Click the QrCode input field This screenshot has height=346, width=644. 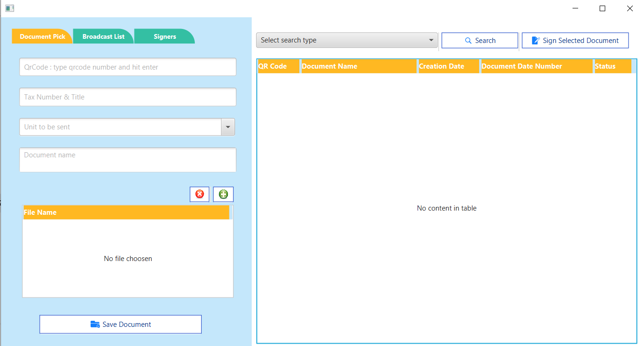[127, 67]
